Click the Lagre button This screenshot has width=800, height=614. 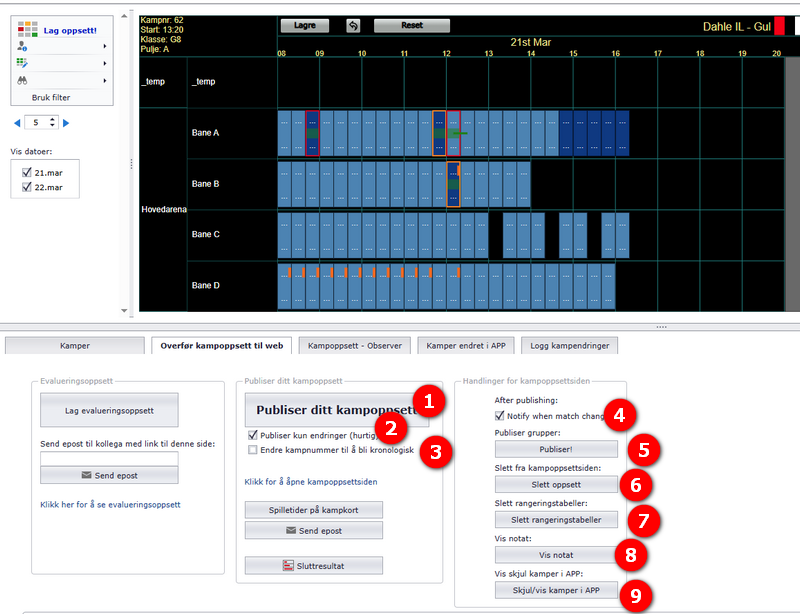[x=305, y=25]
